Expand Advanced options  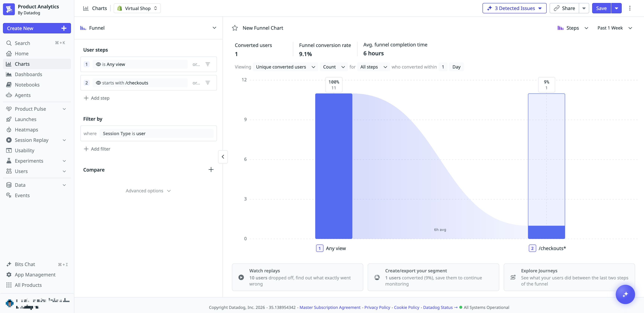click(x=148, y=191)
